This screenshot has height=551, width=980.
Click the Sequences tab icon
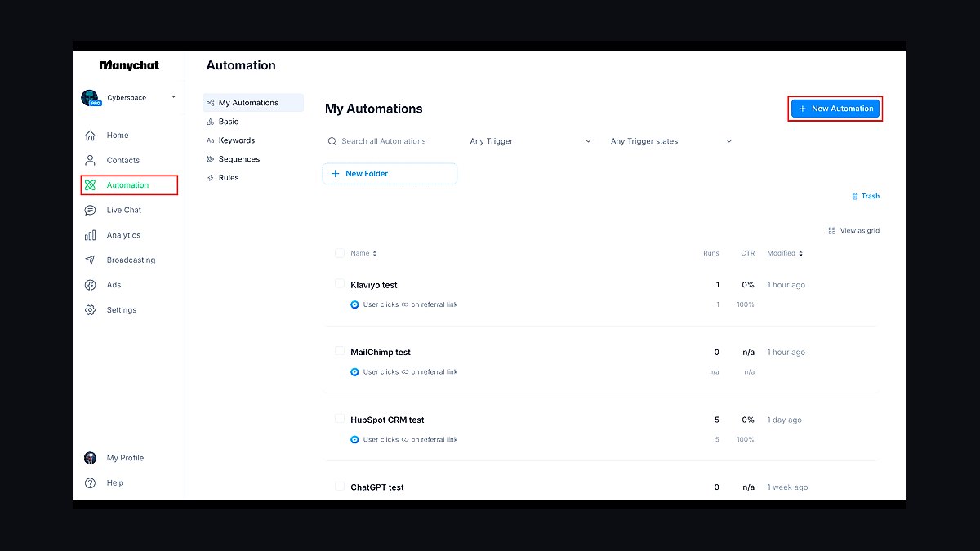point(211,159)
